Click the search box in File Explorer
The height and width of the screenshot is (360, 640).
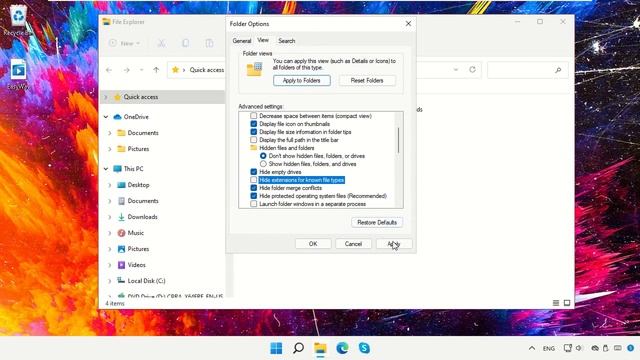click(x=527, y=70)
